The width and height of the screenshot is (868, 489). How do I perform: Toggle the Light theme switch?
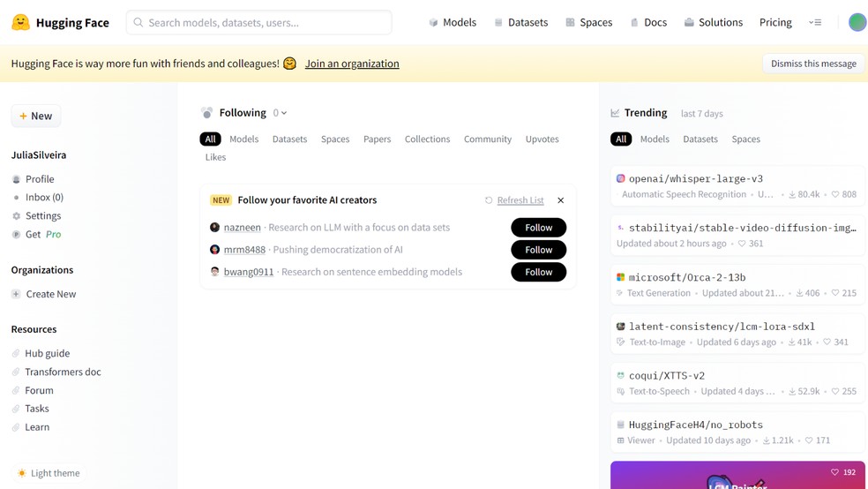(x=22, y=473)
